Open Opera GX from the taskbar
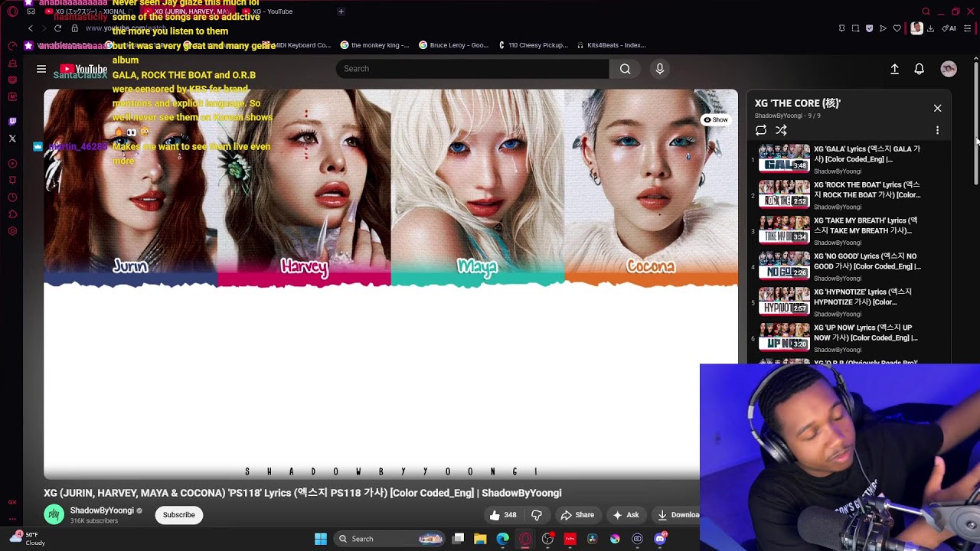This screenshot has height=551, width=980. [x=525, y=539]
